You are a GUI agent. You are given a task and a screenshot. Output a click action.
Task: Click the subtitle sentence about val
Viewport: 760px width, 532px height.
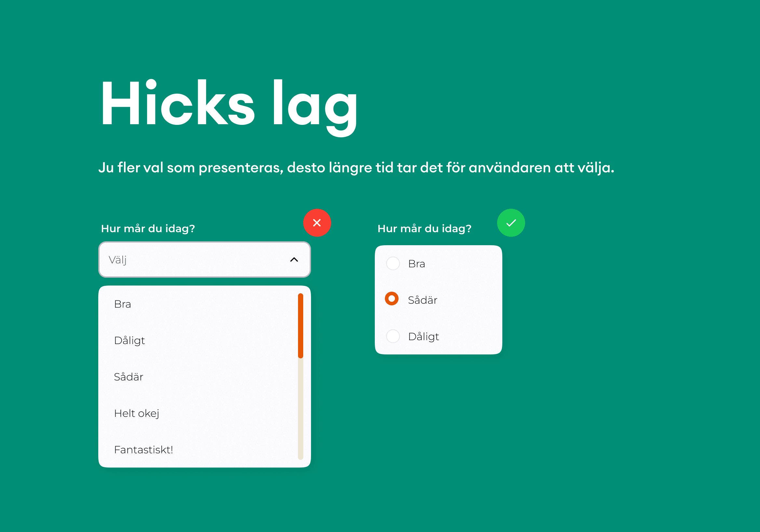[x=356, y=168]
